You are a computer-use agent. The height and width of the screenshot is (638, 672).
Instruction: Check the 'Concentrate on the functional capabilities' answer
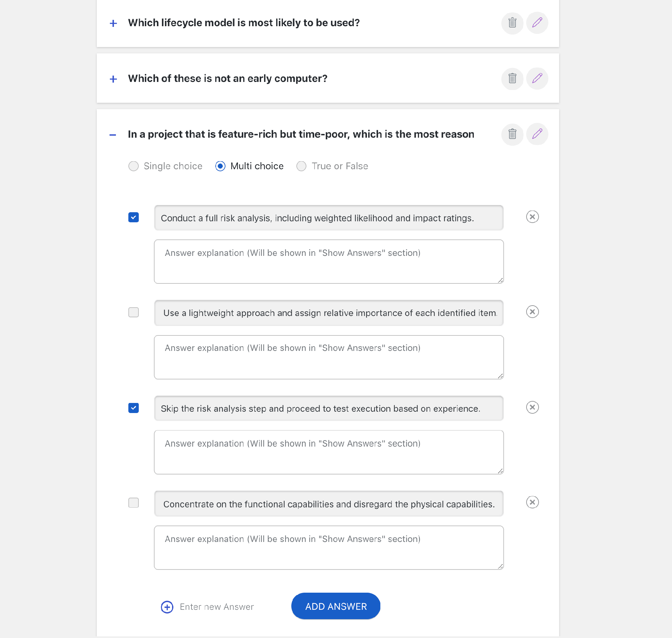pyautogui.click(x=133, y=503)
